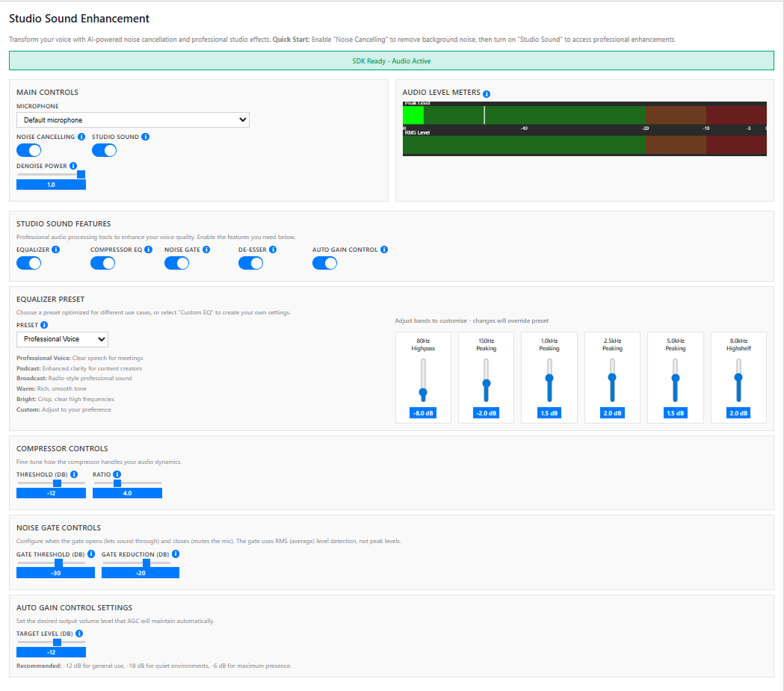Switch off the De-Esser toggle
This screenshot has width=784, height=691.
point(251,263)
